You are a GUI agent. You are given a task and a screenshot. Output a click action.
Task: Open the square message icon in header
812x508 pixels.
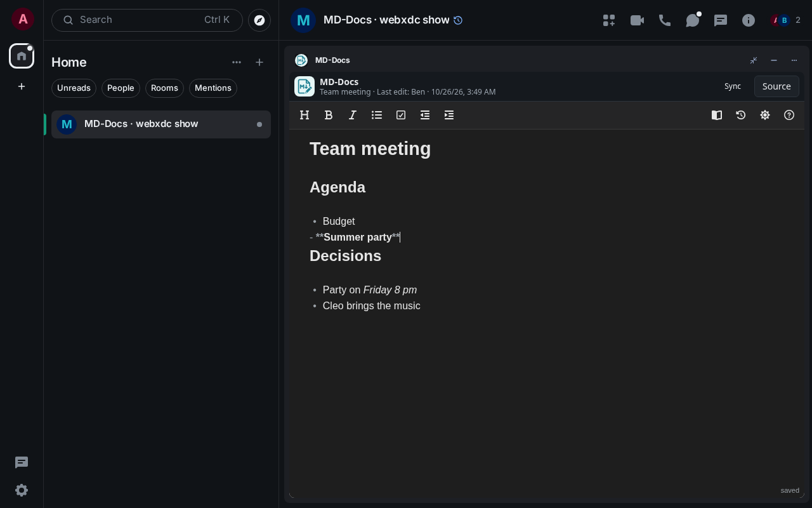click(721, 20)
